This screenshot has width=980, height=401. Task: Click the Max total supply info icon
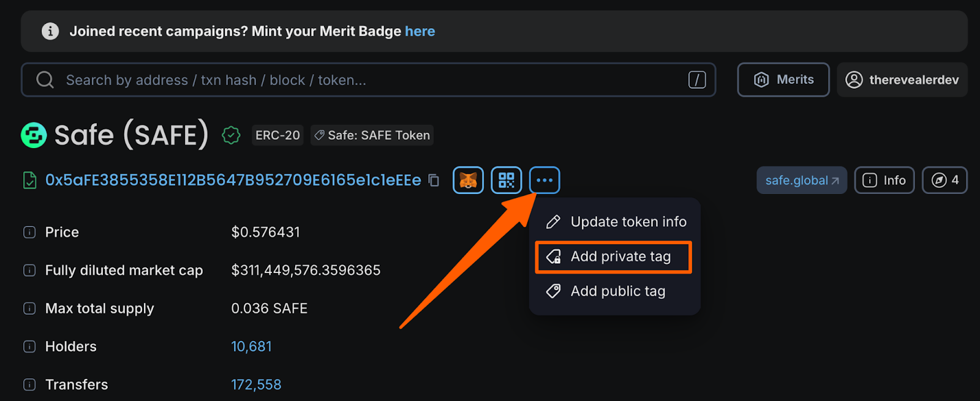[29, 308]
